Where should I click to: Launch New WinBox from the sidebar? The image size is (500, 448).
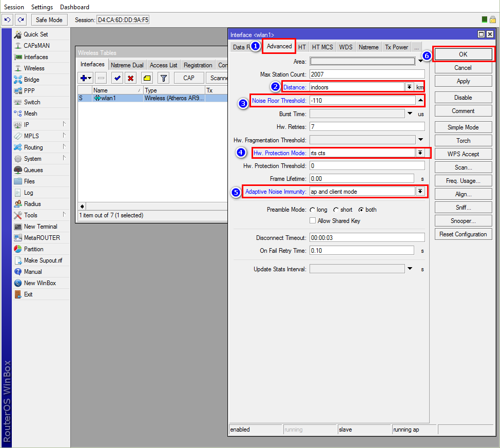click(x=40, y=284)
